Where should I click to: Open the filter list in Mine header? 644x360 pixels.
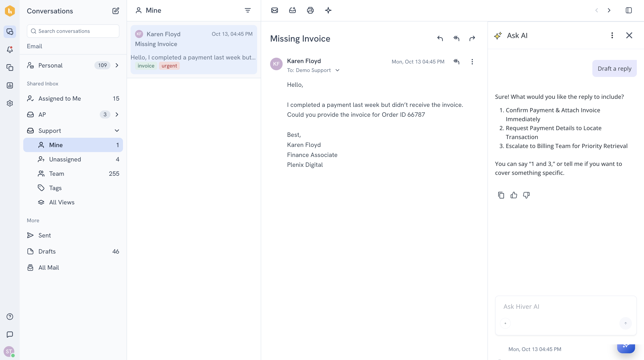[248, 10]
